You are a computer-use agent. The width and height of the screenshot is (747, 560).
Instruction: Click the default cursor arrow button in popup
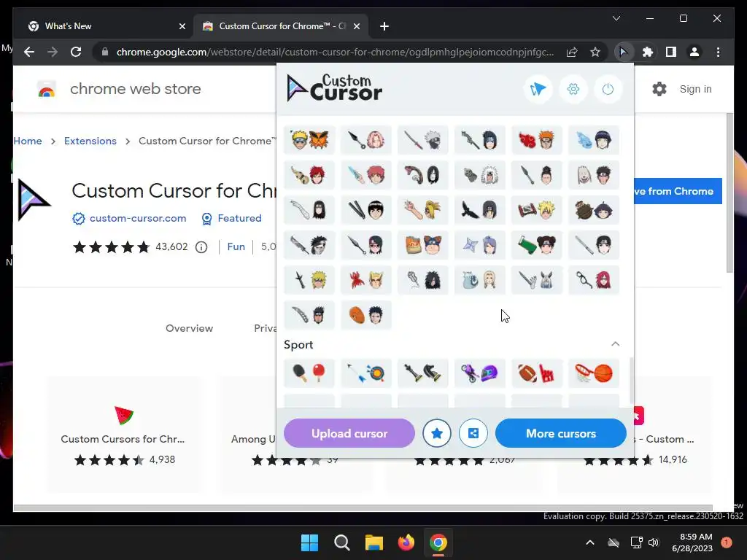click(538, 89)
